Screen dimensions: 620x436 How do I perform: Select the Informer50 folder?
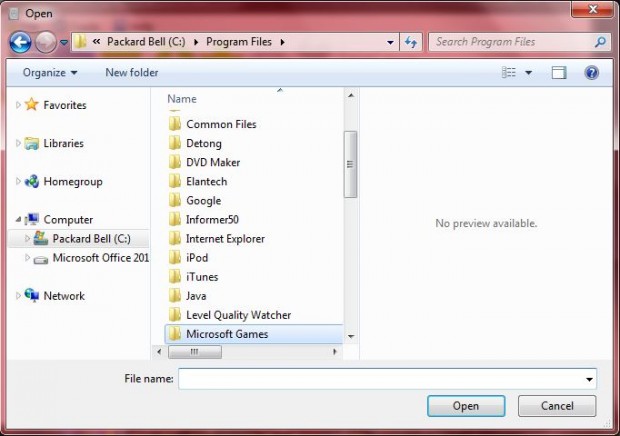pos(212,220)
